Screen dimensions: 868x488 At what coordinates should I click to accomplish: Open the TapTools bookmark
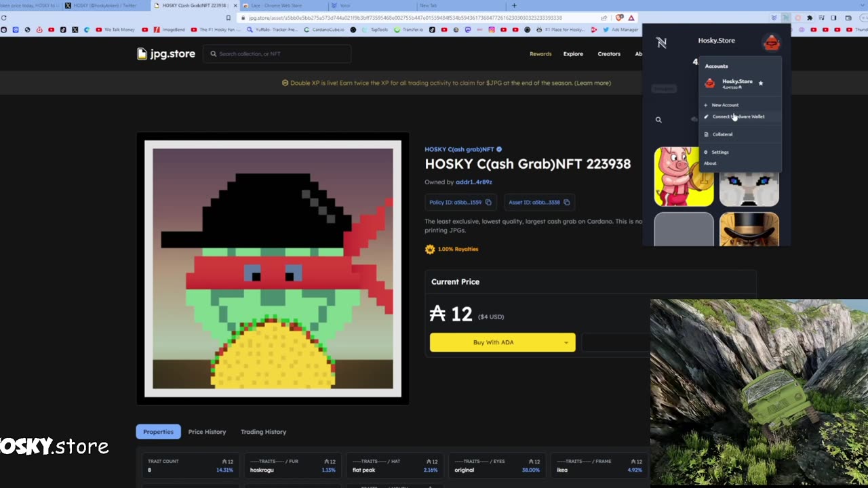click(x=375, y=30)
